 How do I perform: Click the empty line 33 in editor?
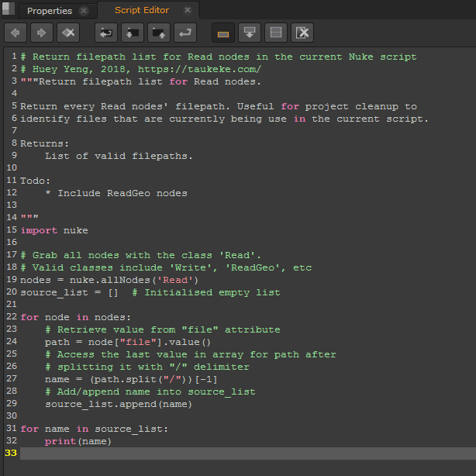click(x=248, y=454)
